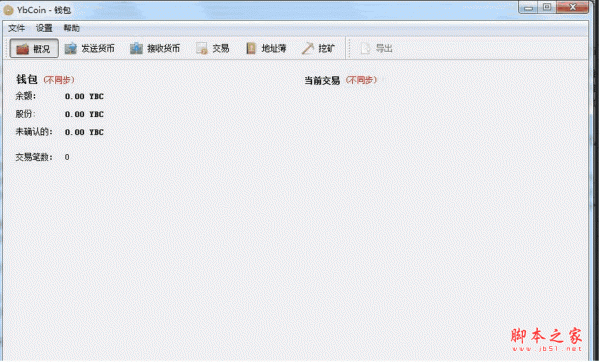600x362 pixels.
Task: Select the 地址簿 toolbar label
Action: (274, 49)
